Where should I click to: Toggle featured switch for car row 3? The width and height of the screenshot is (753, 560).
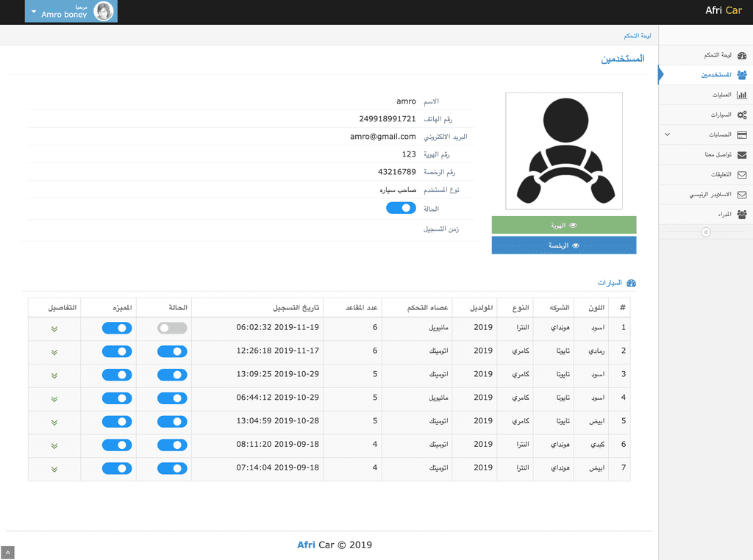coord(117,375)
